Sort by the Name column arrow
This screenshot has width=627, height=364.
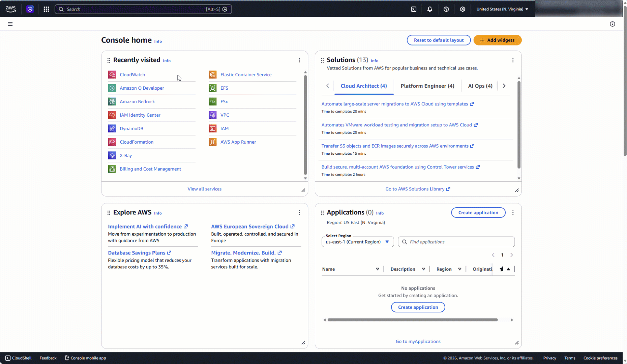pos(377,269)
